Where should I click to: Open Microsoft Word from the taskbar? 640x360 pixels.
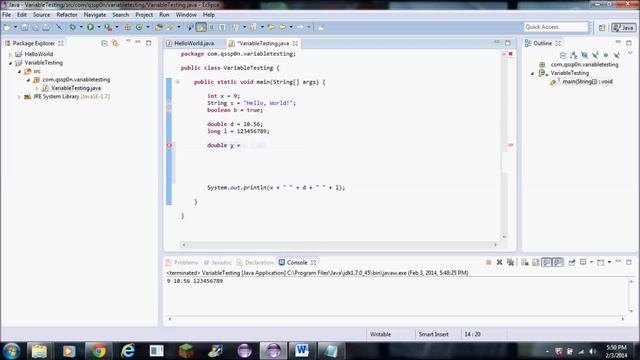[302, 351]
